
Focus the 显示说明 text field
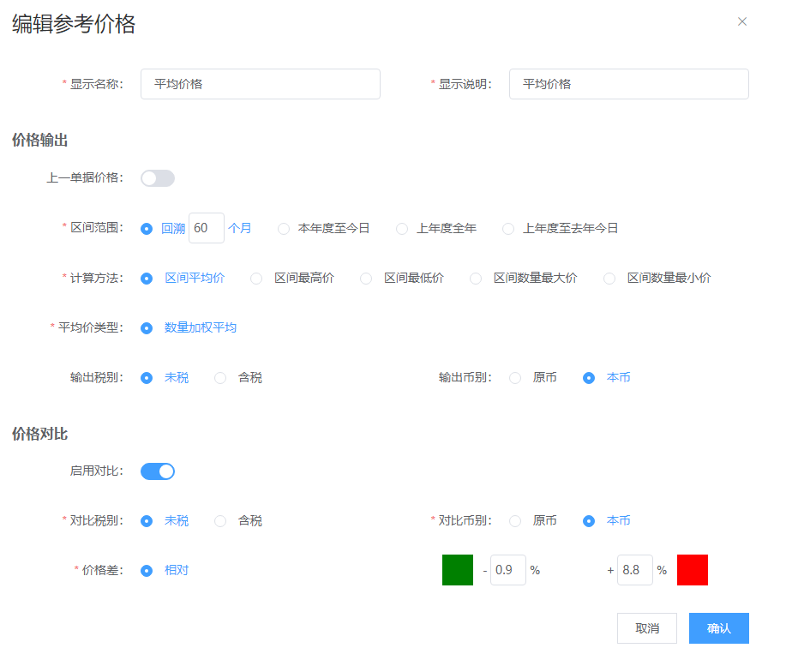(628, 84)
